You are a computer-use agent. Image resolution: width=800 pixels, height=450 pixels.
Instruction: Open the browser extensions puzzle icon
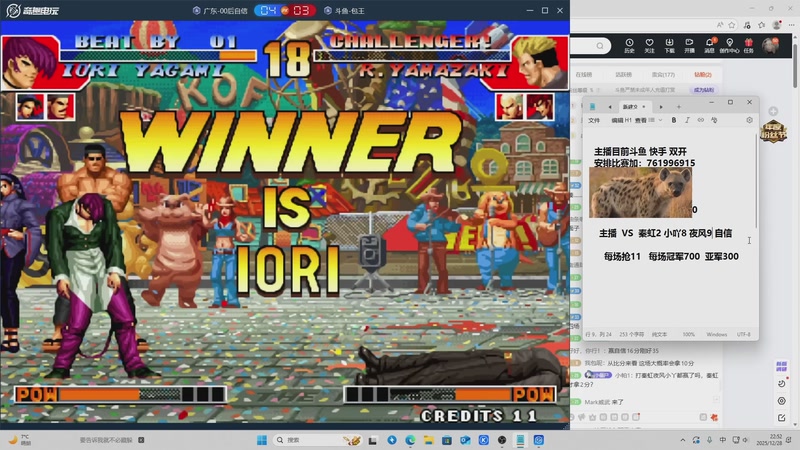tap(747, 24)
